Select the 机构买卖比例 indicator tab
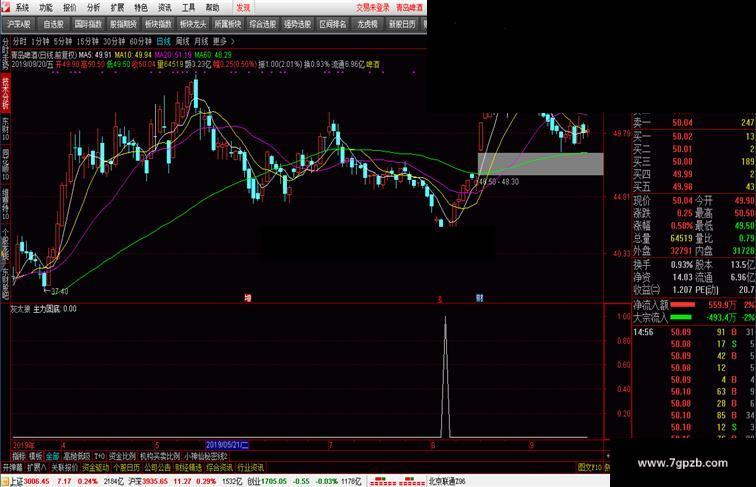Screen dimensions: 756x487 point(160,456)
